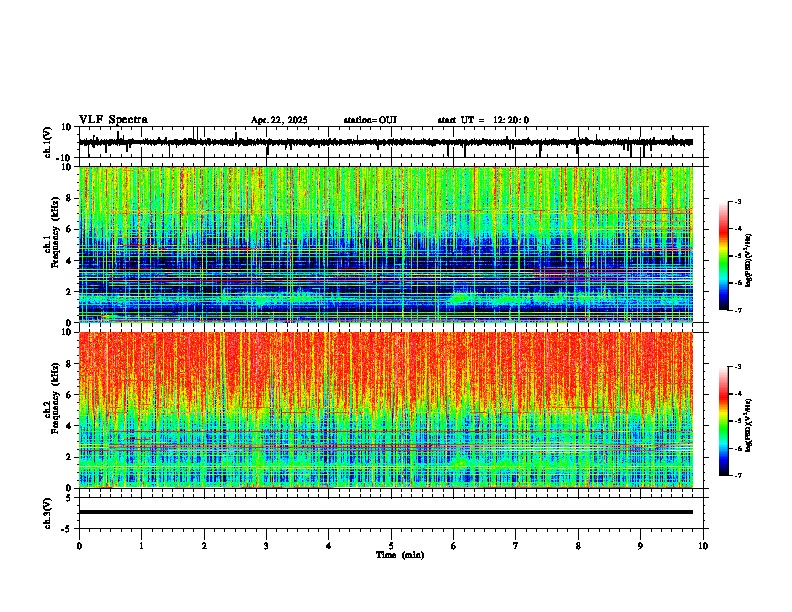
Task: Click time axis tick label "7"
Action: [516, 546]
